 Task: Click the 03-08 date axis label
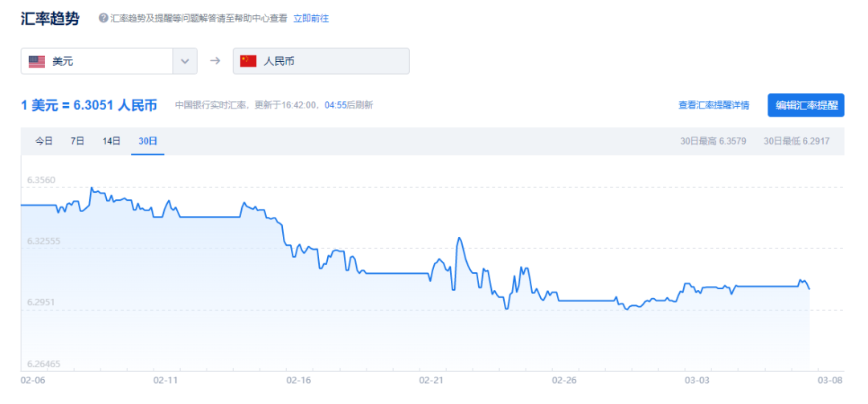829,380
